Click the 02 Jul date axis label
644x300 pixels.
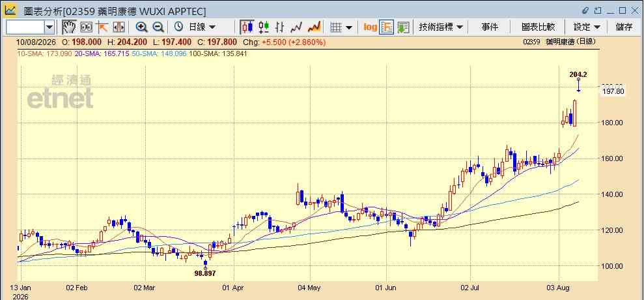(x=471, y=288)
